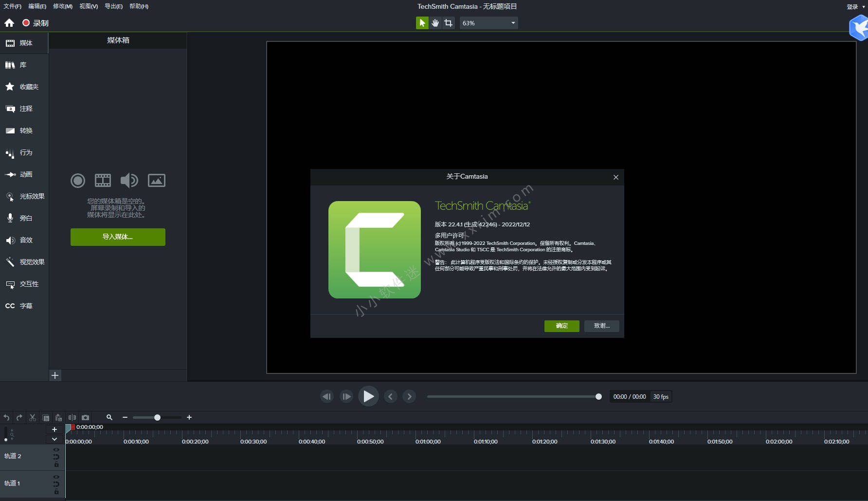Open the 交互性 interactivity tab

tap(24, 284)
